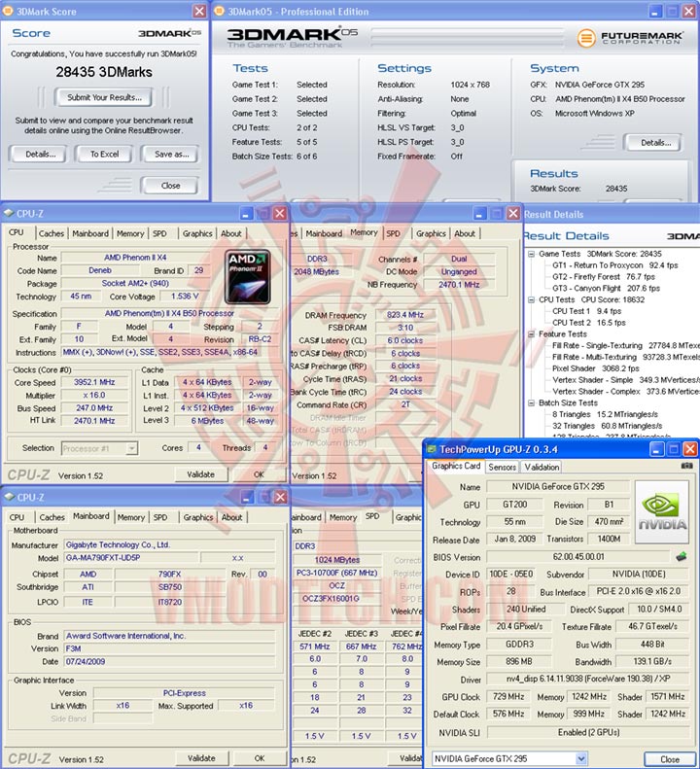Click the title icon of CPU-Z Motherboard window
This screenshot has width=700, height=769.
pyautogui.click(x=9, y=498)
